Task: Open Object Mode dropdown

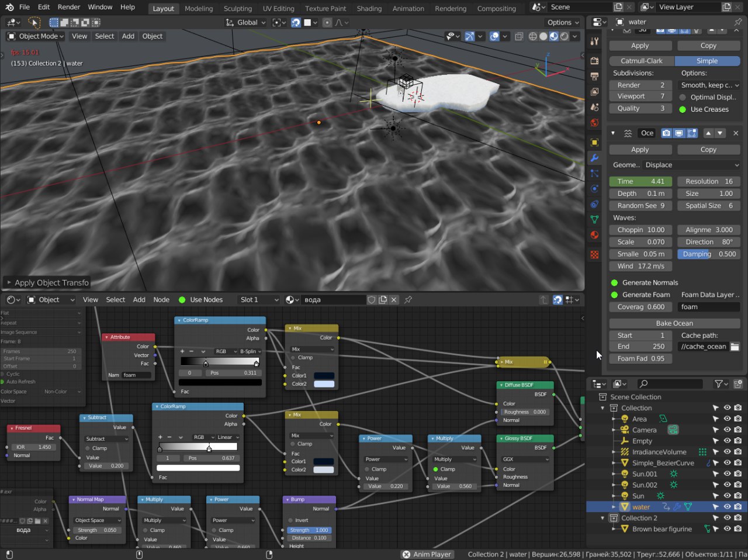Action: [36, 36]
